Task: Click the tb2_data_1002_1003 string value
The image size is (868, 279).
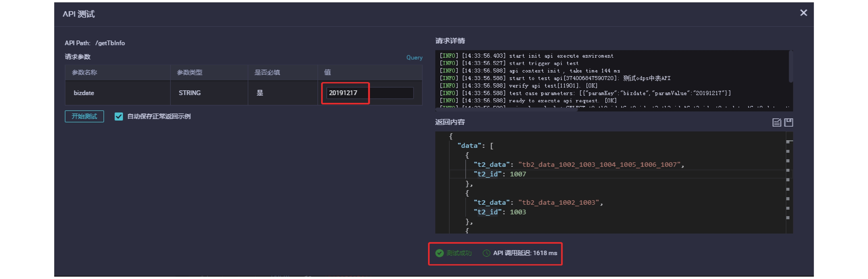Action: tap(558, 202)
